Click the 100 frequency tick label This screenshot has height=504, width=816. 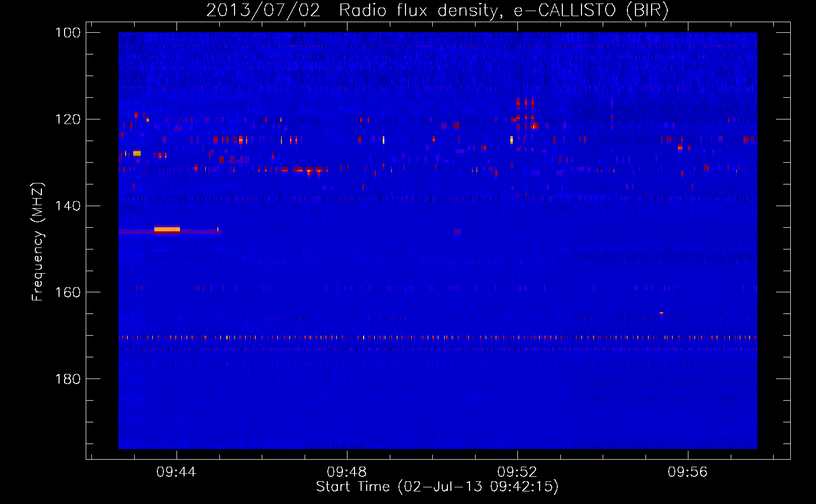pos(68,33)
